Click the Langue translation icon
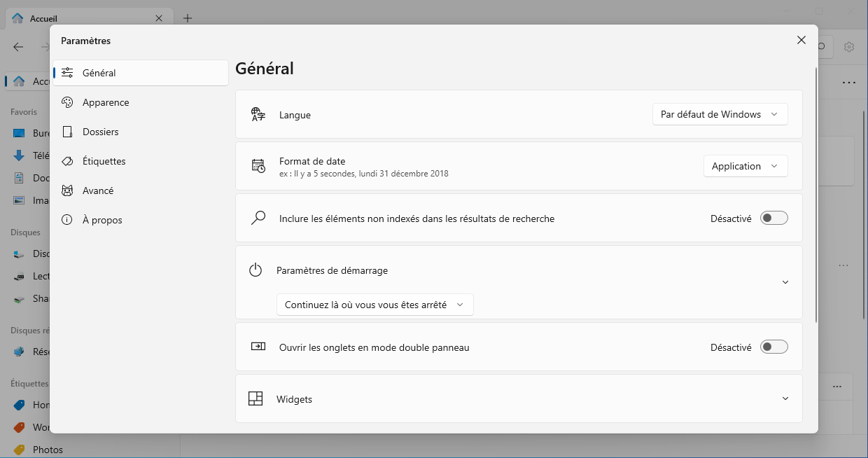 click(x=258, y=115)
